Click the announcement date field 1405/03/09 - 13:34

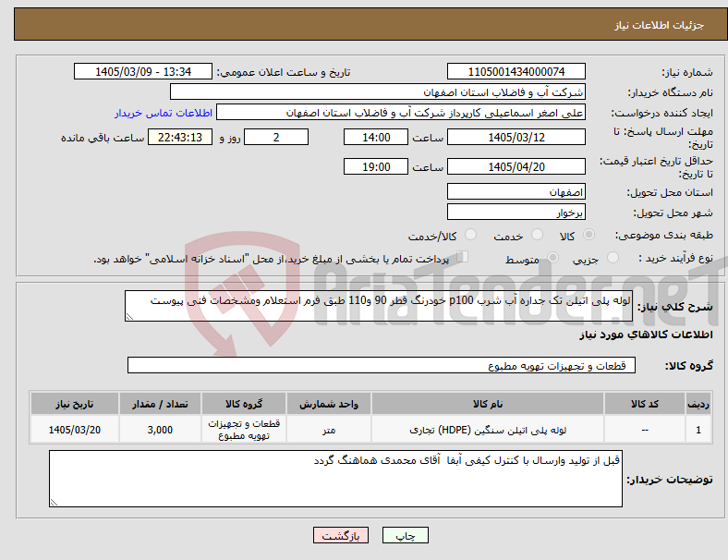coord(143,72)
